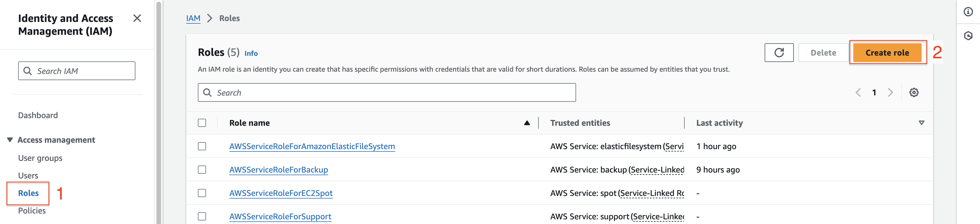Go to previous page of roles
980x224 pixels.
858,93
